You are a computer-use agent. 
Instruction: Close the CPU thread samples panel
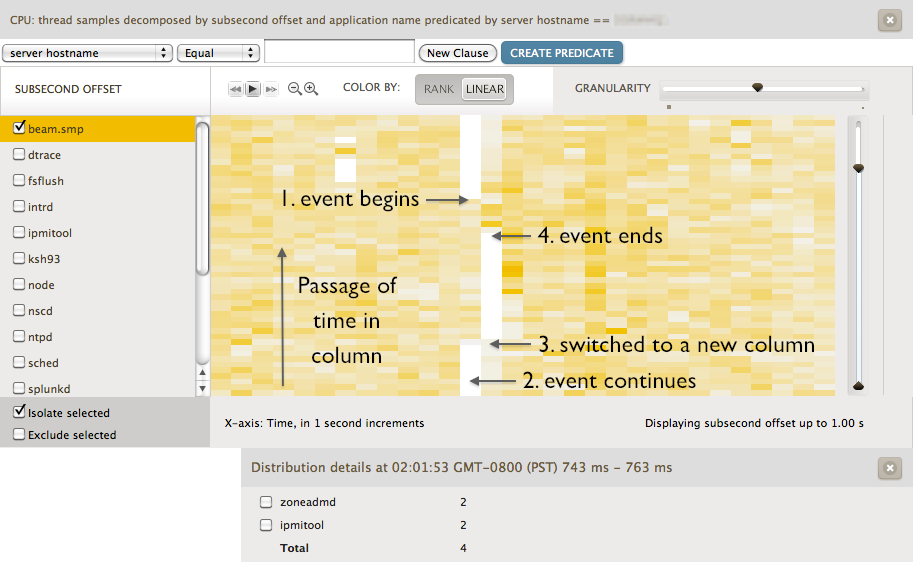click(x=888, y=19)
